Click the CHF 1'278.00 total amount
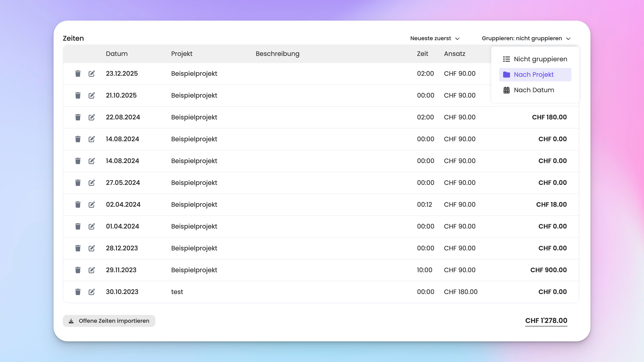 click(x=546, y=321)
